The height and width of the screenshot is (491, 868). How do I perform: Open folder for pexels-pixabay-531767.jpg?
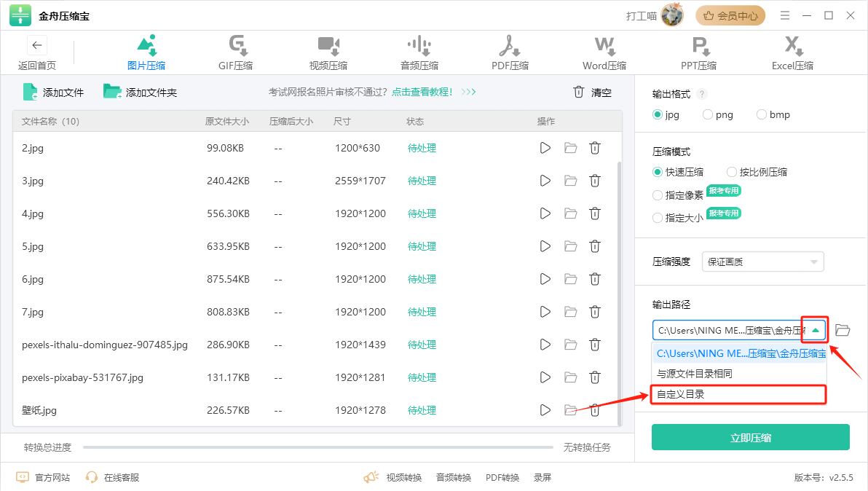(x=570, y=377)
